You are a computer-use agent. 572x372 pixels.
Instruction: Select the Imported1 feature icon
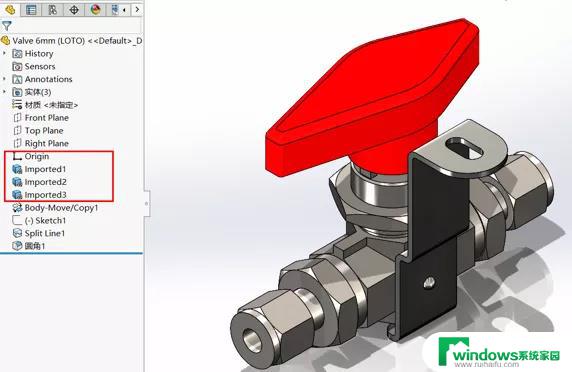[x=17, y=169]
